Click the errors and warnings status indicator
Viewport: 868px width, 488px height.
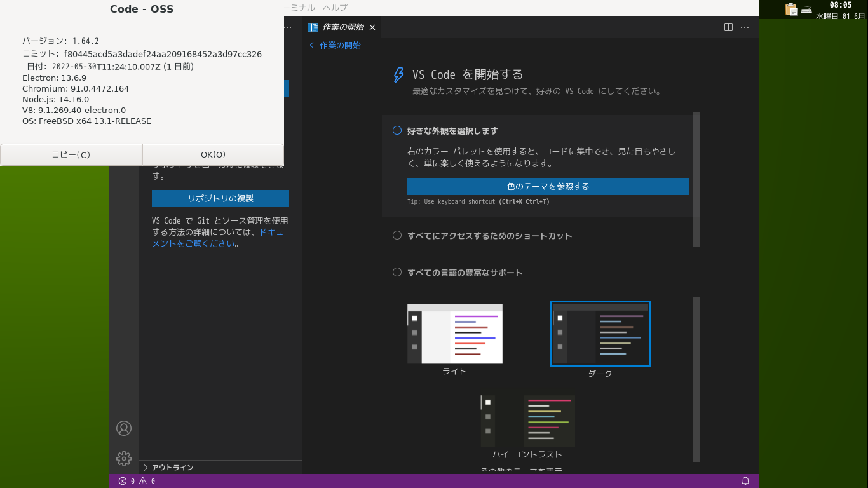(137, 481)
